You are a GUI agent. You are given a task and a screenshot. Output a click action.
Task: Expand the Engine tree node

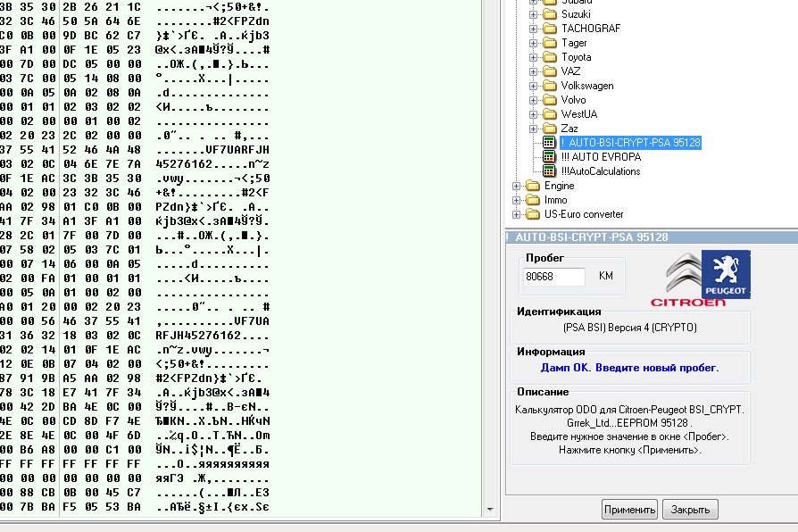point(516,186)
